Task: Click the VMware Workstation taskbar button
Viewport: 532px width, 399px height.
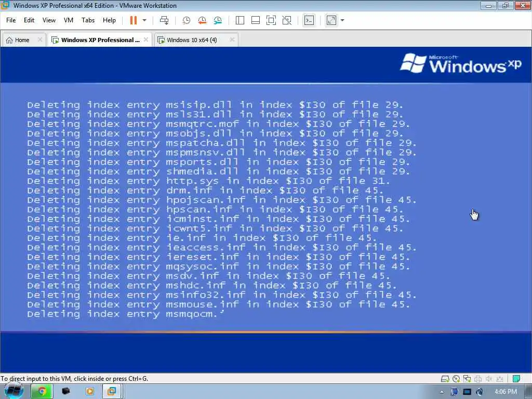Action: coord(112,392)
